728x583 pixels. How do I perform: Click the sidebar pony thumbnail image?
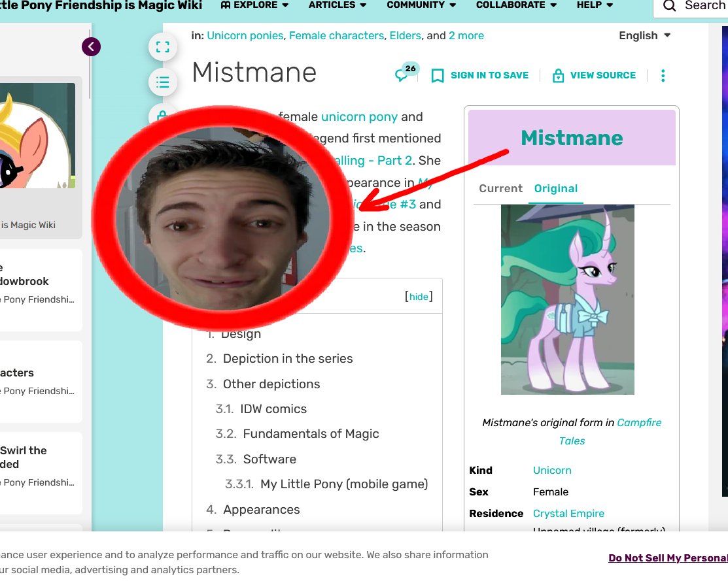coord(37,135)
